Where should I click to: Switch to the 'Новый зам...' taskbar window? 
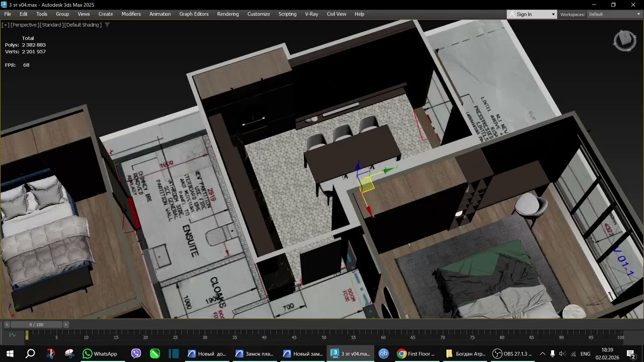pos(302,353)
